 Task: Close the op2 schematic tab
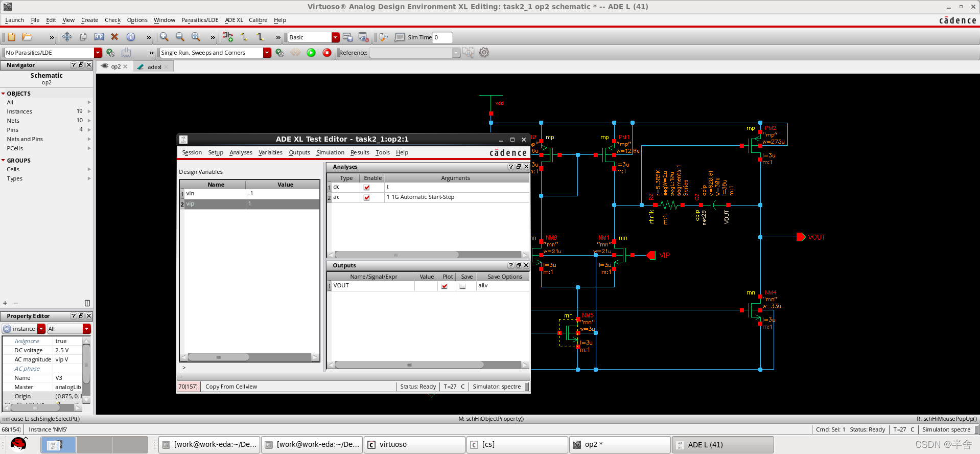(125, 66)
